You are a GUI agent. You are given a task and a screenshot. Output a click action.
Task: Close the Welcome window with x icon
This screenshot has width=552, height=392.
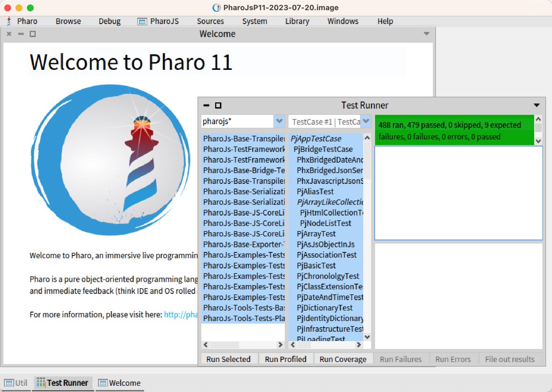pyautogui.click(x=9, y=34)
